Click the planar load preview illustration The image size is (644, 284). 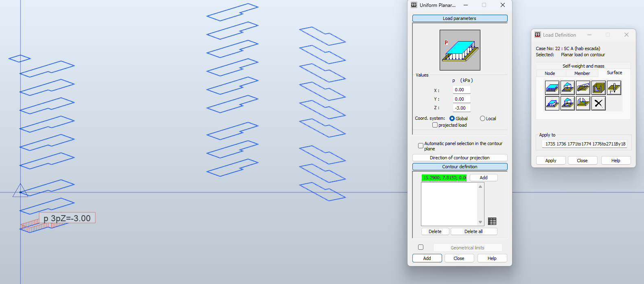click(x=460, y=50)
